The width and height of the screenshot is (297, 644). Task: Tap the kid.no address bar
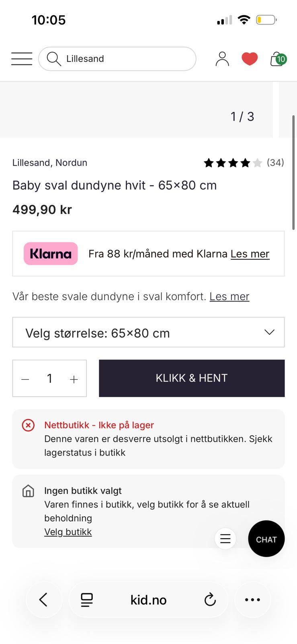[x=148, y=600]
